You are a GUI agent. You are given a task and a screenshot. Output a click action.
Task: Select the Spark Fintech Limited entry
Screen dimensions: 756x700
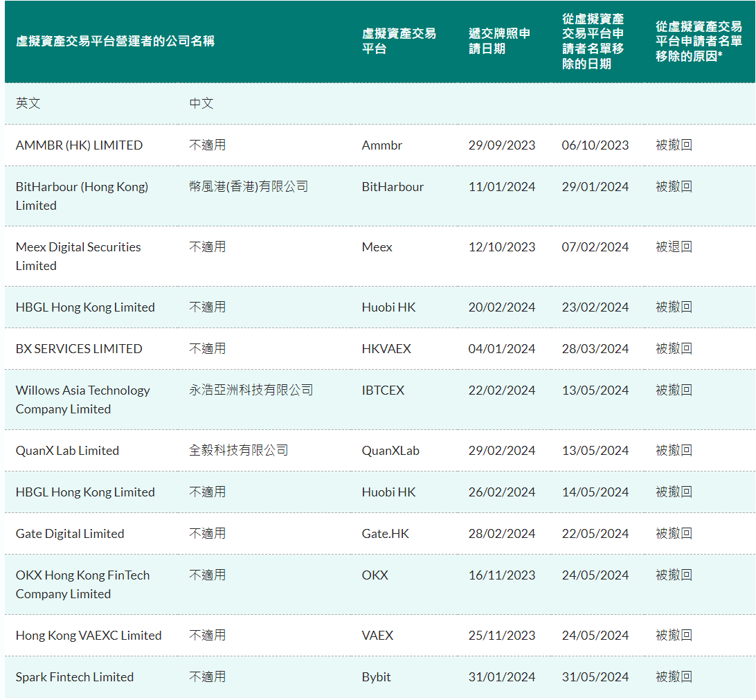click(x=75, y=677)
